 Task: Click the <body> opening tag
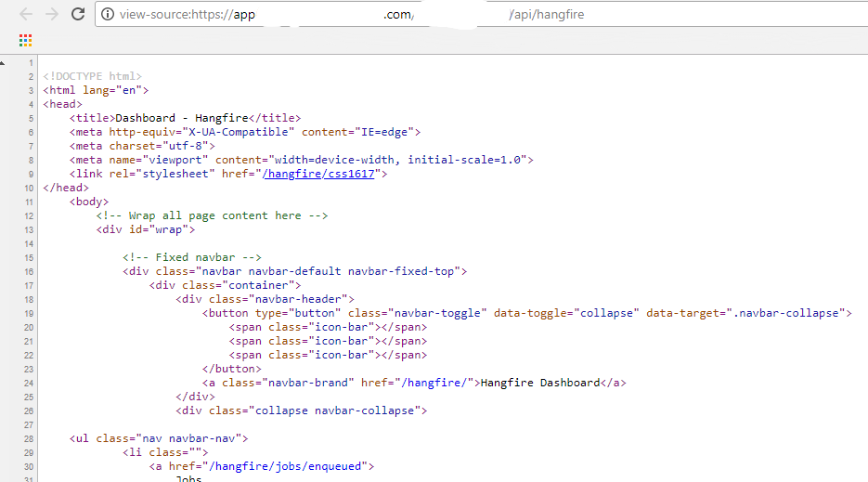[89, 202]
